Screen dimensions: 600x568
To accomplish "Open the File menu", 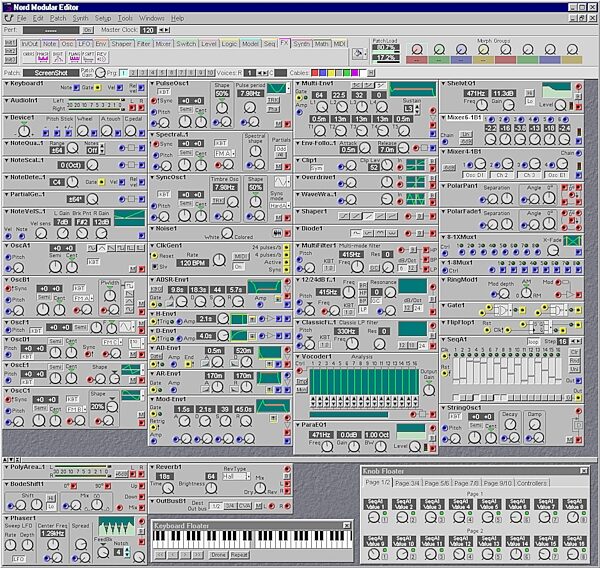I will pos(21,18).
